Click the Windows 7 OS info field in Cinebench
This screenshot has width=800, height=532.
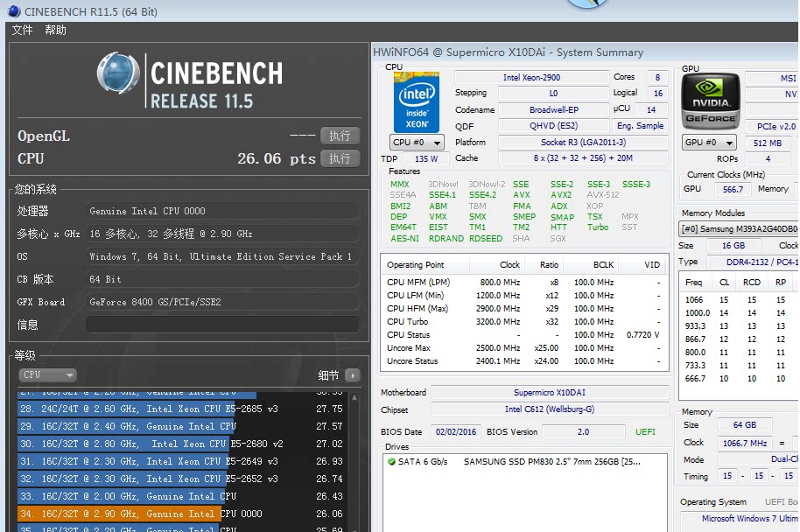222,256
